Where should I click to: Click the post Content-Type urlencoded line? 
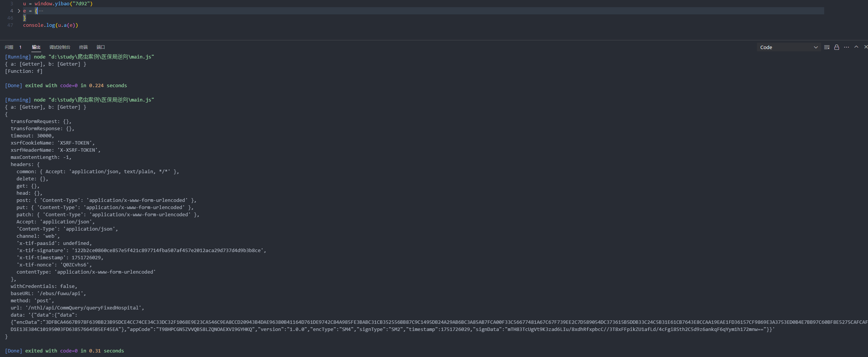pyautogui.click(x=106, y=200)
